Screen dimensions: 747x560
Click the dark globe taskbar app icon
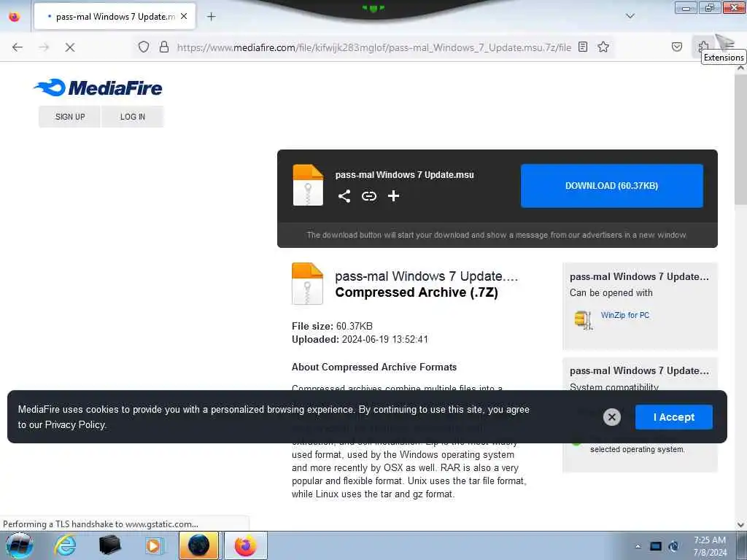tap(198, 545)
